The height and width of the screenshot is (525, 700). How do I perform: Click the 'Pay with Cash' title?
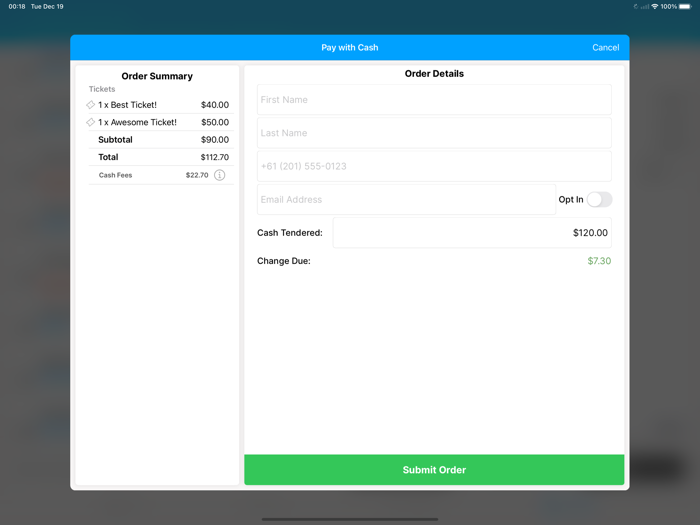(x=350, y=48)
